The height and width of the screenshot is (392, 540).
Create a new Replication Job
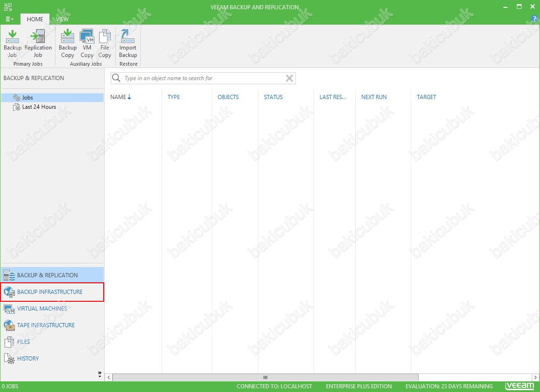pyautogui.click(x=38, y=44)
